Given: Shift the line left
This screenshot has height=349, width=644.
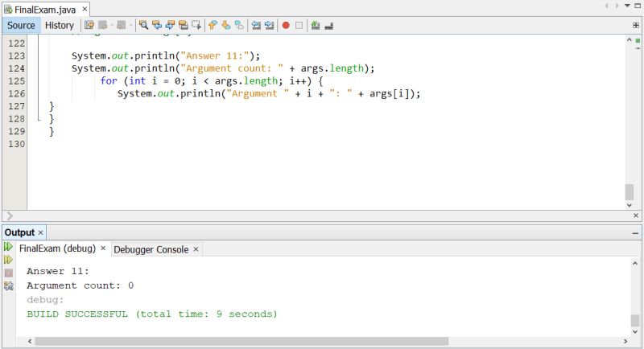Looking at the screenshot, I should coord(256,26).
